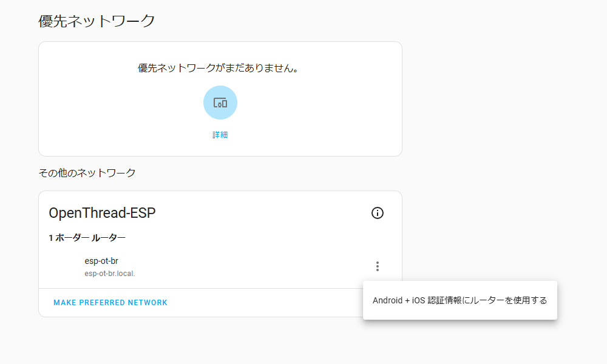Click the 1 ボーダー ルーター label
This screenshot has width=607, height=364.
87,238
